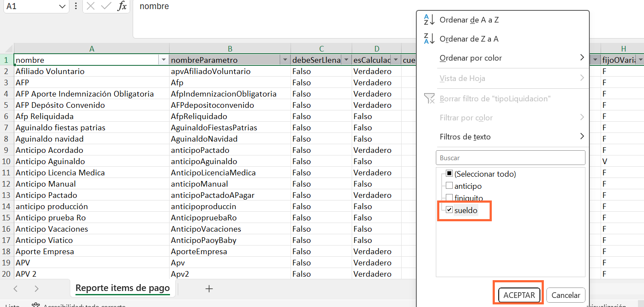This screenshot has width=644, height=307.
Task: Click cell 'Afiliado Voluntario'
Action: click(92, 71)
